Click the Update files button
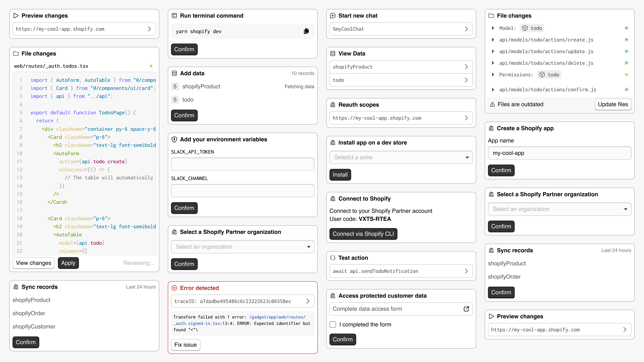 [x=613, y=104]
